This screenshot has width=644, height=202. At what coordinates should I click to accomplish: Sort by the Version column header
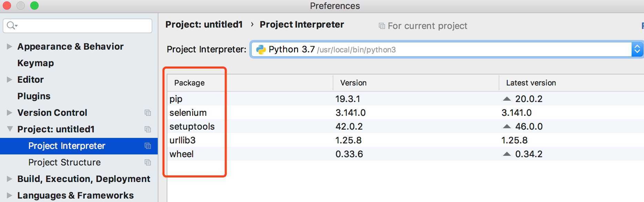coord(416,83)
